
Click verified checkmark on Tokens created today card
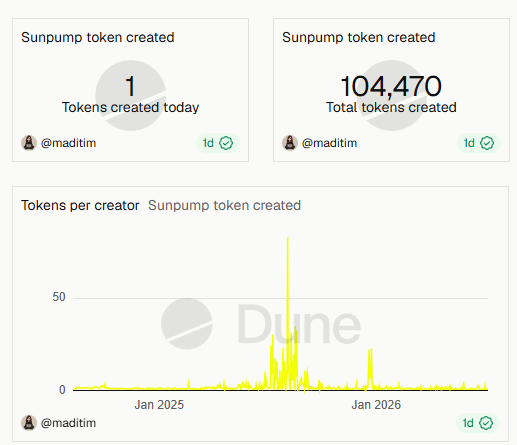tap(226, 143)
